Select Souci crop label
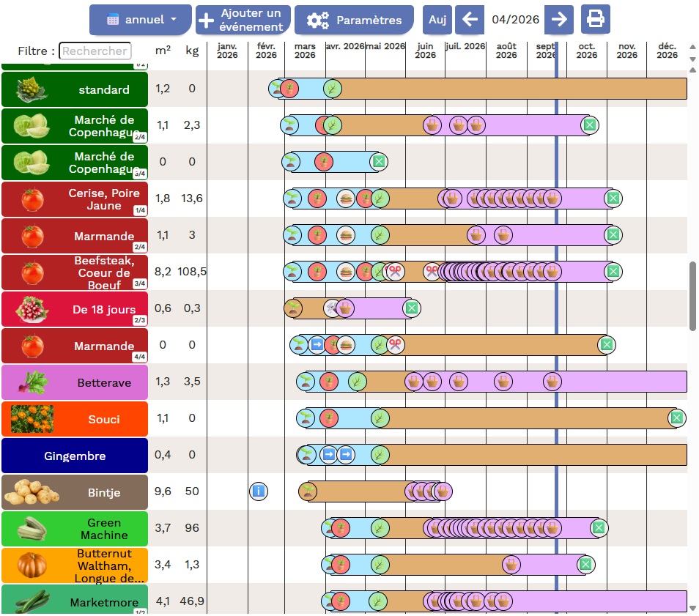Viewport: 699px width, 616px height. click(75, 419)
